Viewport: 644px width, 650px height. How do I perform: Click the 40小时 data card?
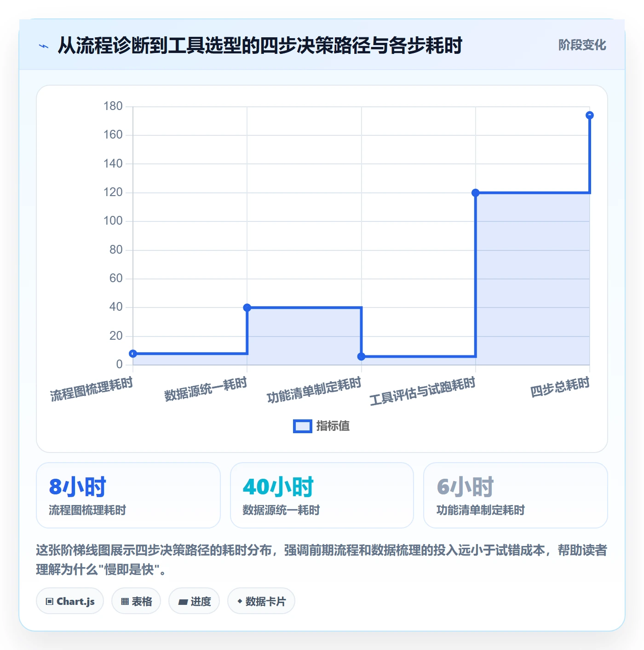(x=322, y=495)
